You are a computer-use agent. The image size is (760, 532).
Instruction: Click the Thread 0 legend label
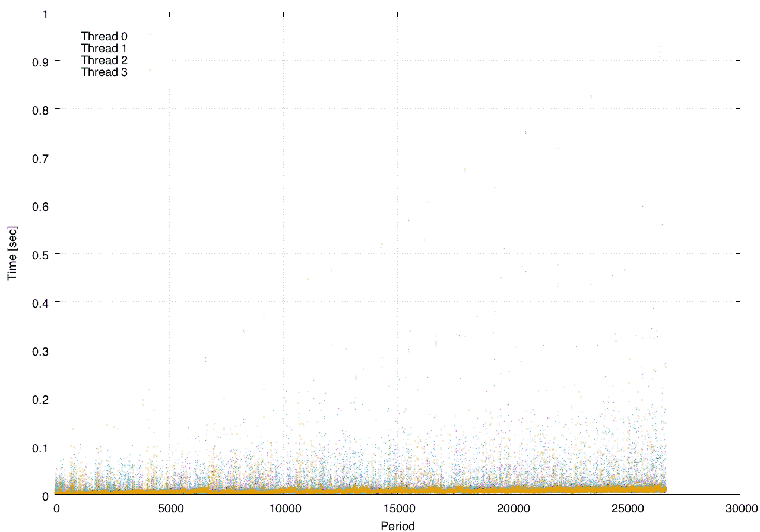(x=104, y=36)
